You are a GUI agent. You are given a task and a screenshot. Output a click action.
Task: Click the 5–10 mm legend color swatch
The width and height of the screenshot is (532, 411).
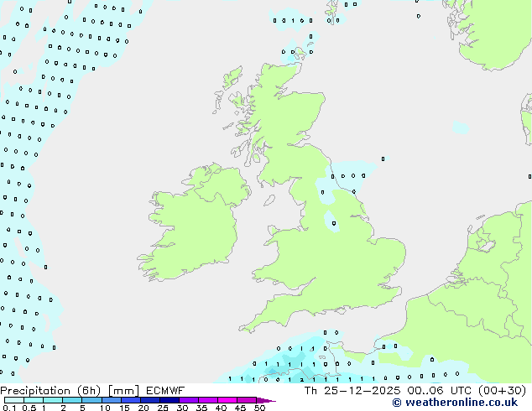pos(91,400)
